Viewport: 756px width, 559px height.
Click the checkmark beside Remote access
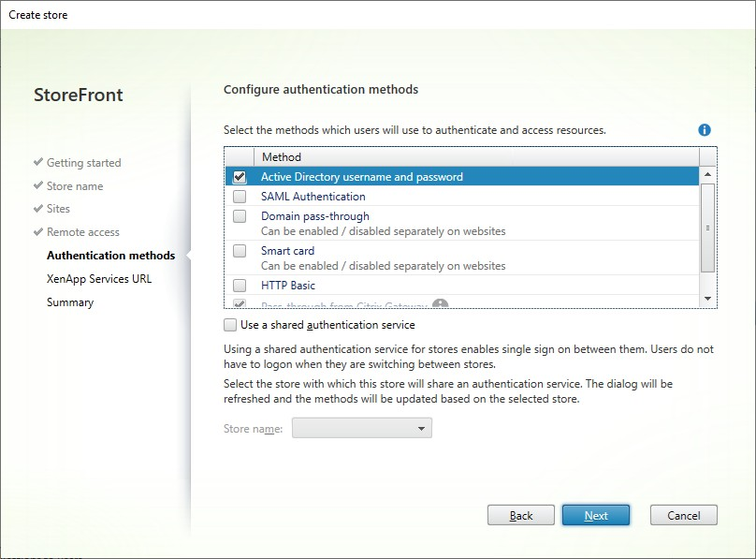(x=37, y=232)
